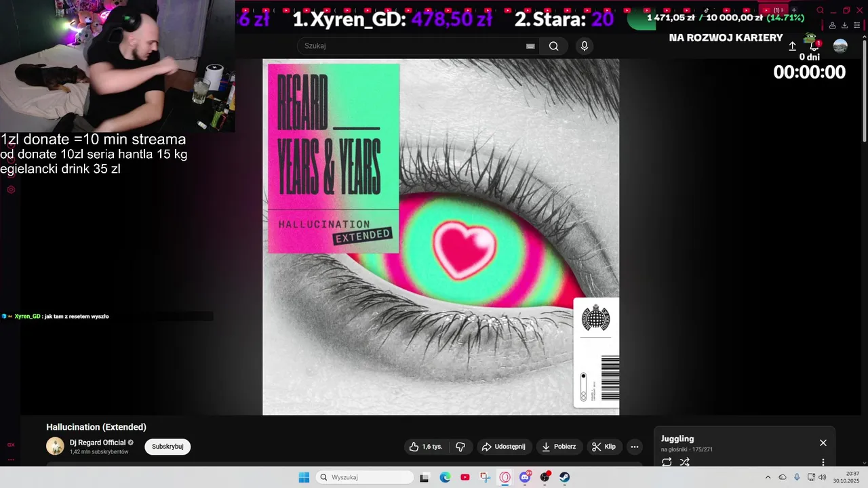The width and height of the screenshot is (868, 488).
Task: Open YouTube app in taskbar
Action: click(465, 477)
